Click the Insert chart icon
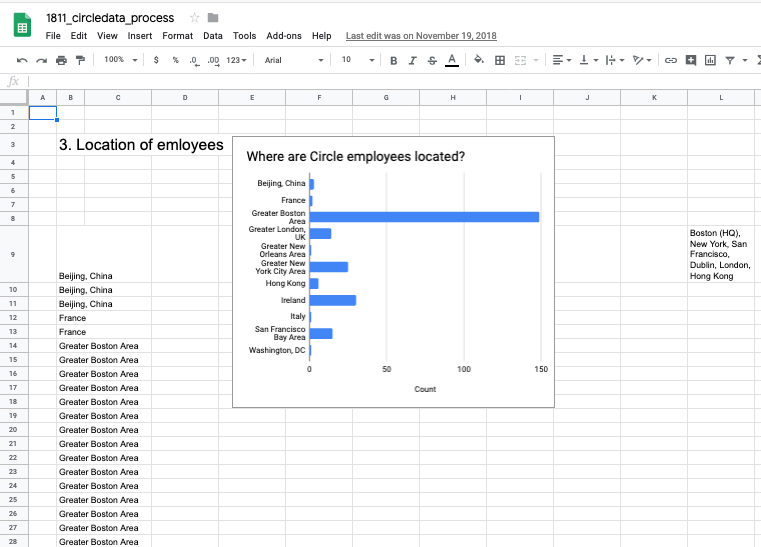761x547 pixels. tap(710, 60)
